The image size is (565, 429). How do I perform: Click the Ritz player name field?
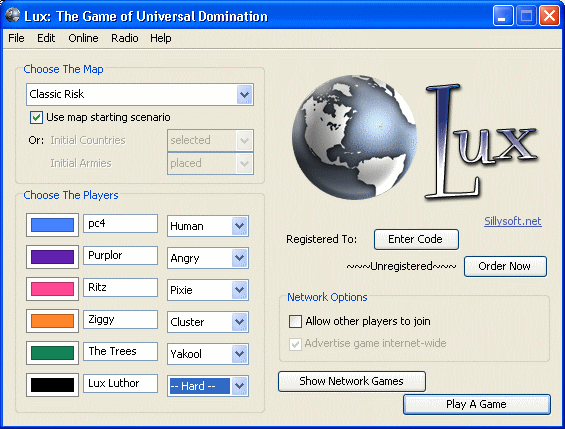[x=120, y=287]
